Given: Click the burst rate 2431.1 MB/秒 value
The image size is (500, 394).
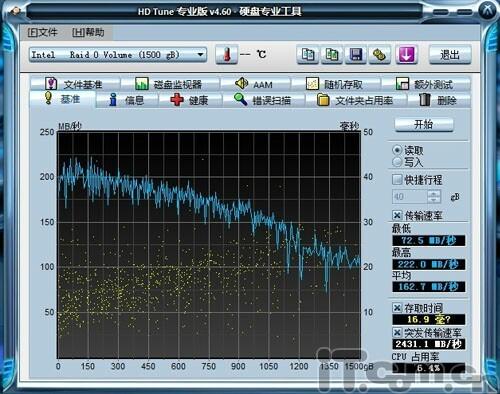Looking at the screenshot, I should coord(429,344).
